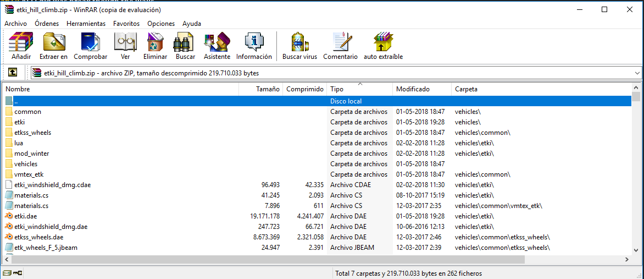Viewport: 644px width, 279px height.
Task: Open the Órdenes menu
Action: [x=47, y=24]
